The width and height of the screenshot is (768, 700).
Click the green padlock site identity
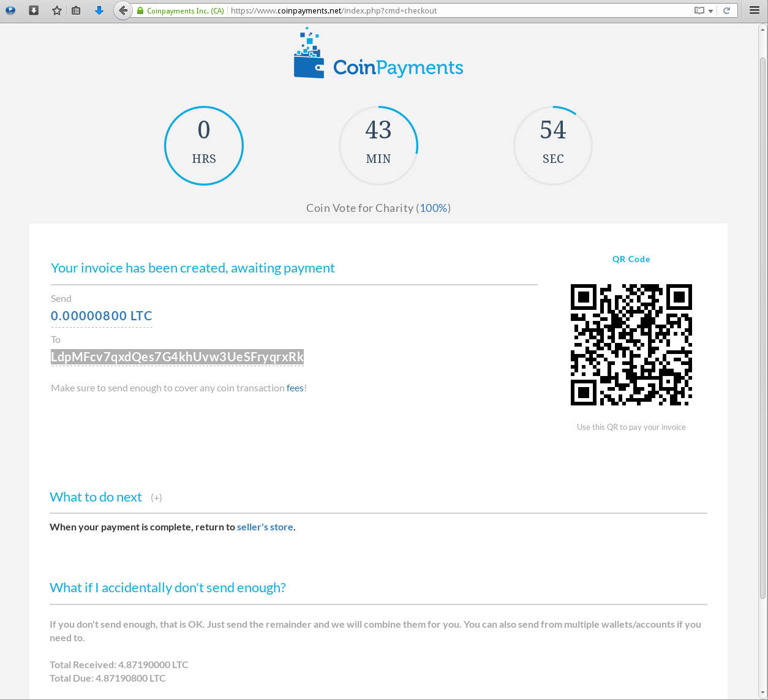tap(140, 11)
